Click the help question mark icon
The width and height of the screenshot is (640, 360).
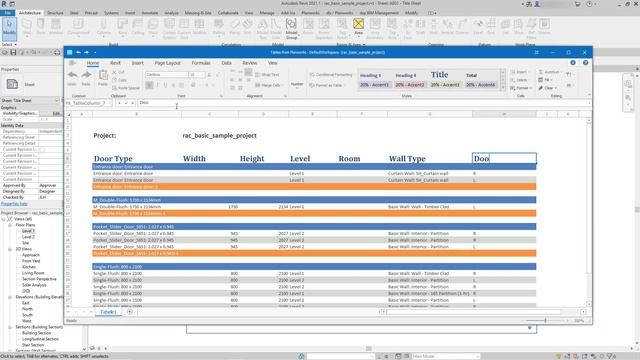click(x=585, y=63)
